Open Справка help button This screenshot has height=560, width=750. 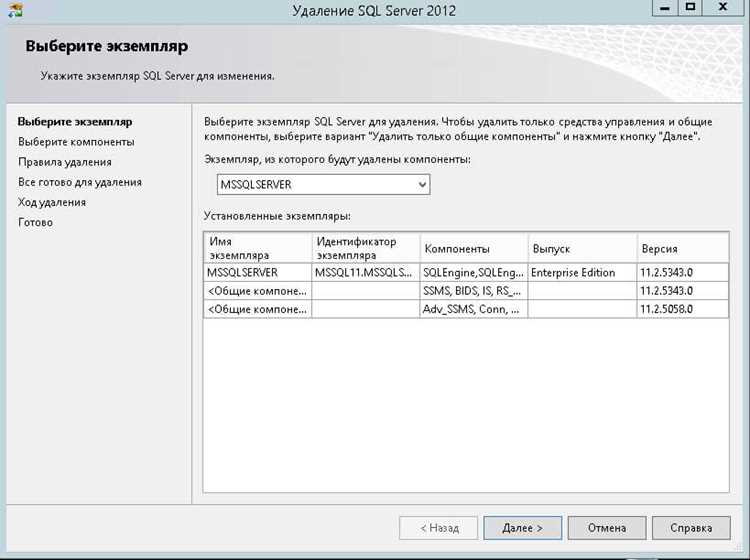(691, 528)
